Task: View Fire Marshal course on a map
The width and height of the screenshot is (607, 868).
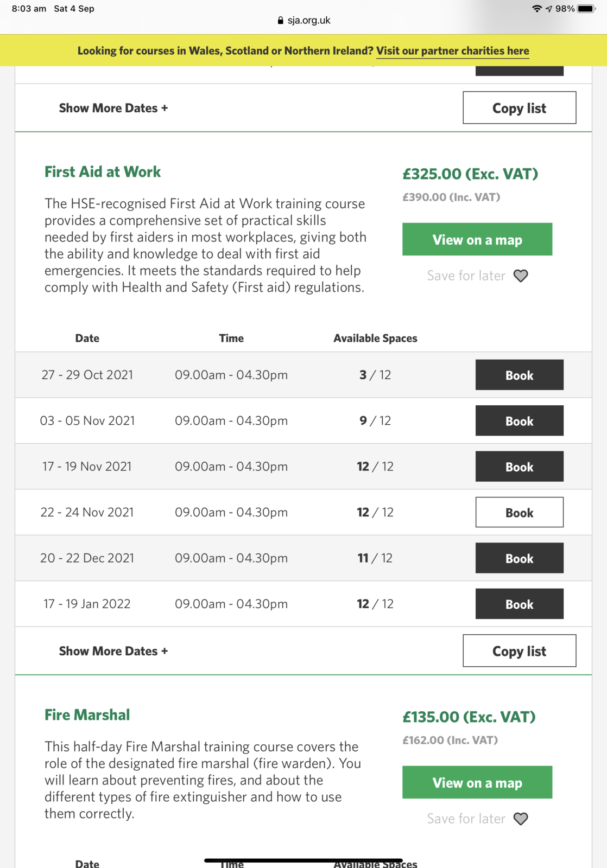Action: pyautogui.click(x=477, y=782)
